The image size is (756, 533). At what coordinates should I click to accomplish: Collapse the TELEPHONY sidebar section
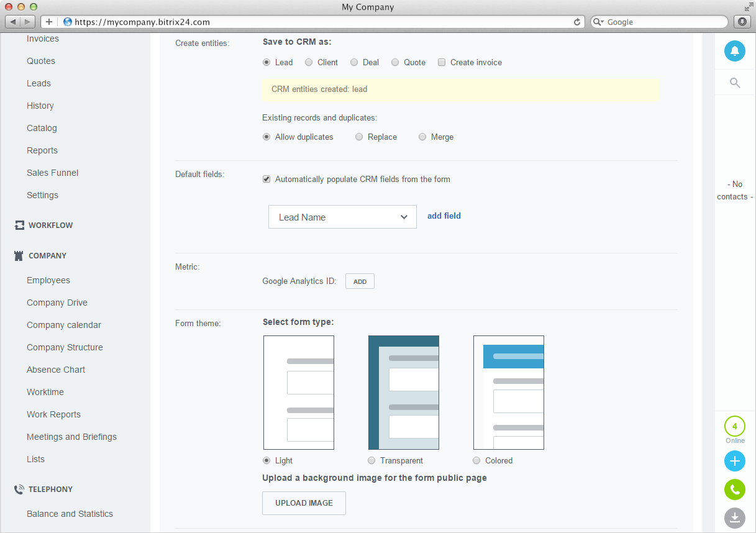coord(50,489)
